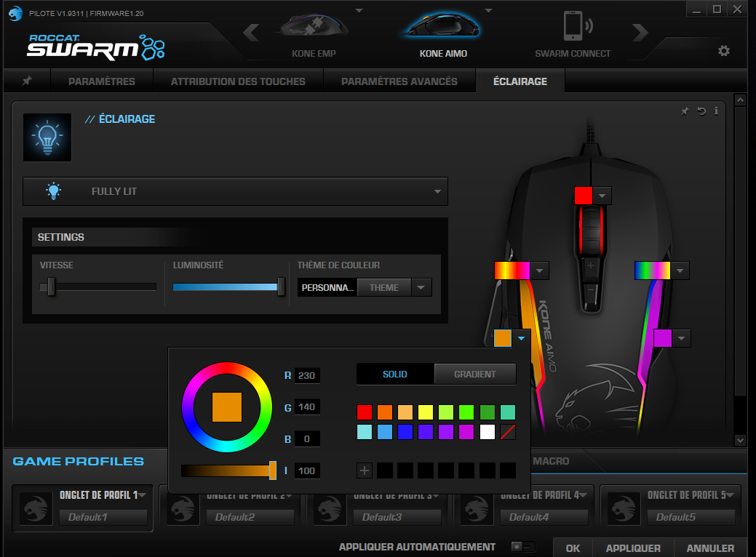Open Onglet de Profil 5 dropdown

pyautogui.click(x=730, y=495)
